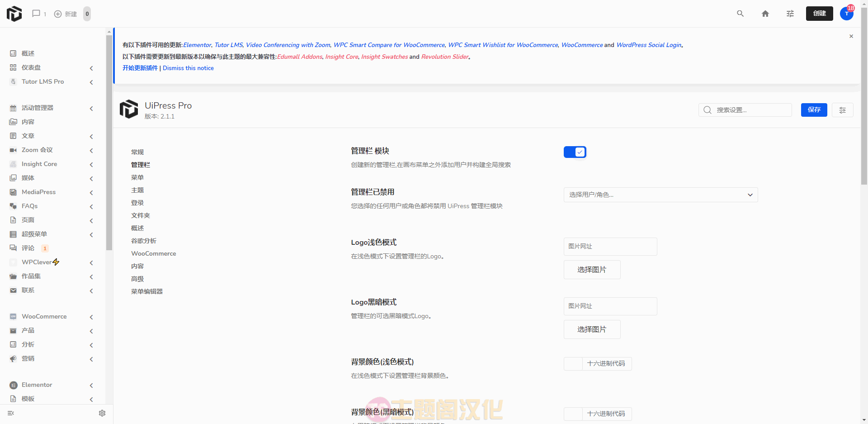Click the plus icon beside 新建

point(58,14)
